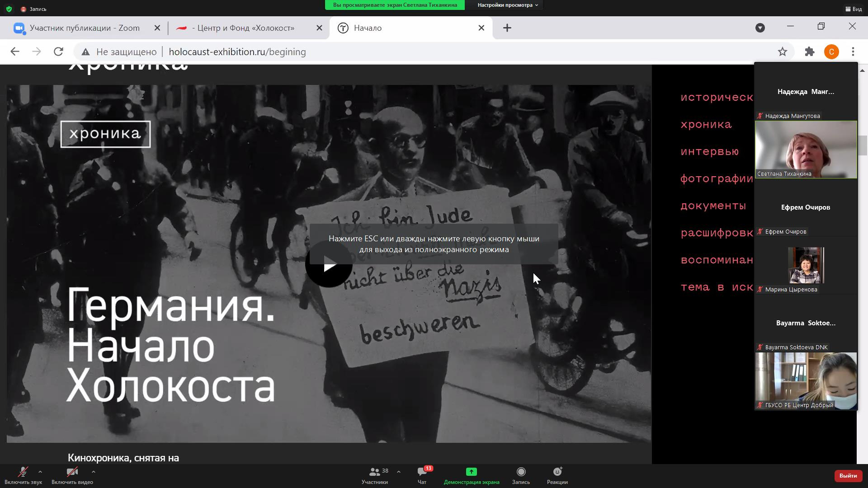
Task: Click the green Share Screen icon
Action: click(x=471, y=472)
